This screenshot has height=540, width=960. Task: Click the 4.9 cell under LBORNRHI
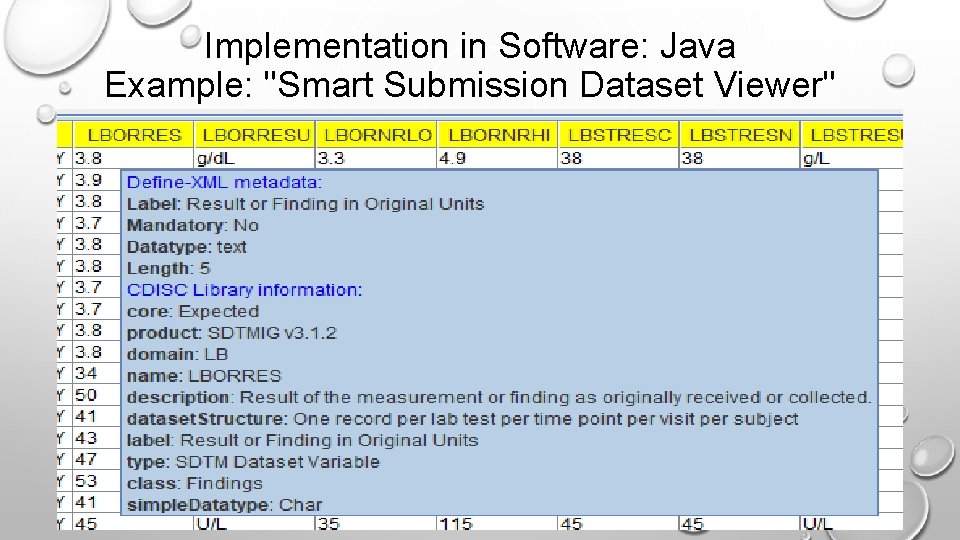(x=497, y=159)
